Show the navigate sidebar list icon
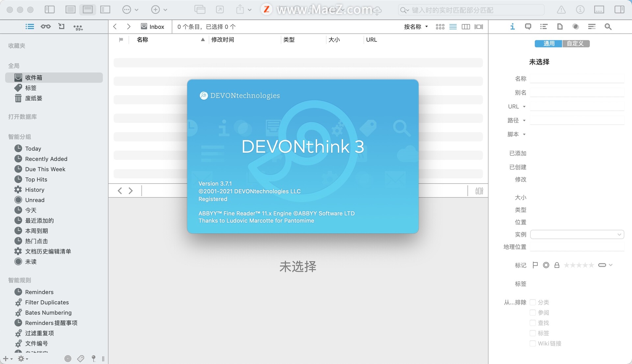Screen dimensions: 632x364 (30, 26)
